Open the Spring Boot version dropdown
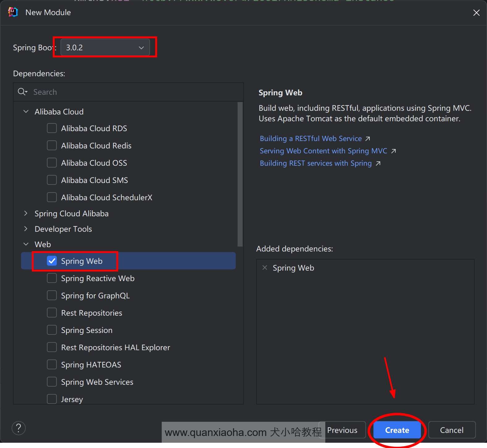 [x=105, y=47]
